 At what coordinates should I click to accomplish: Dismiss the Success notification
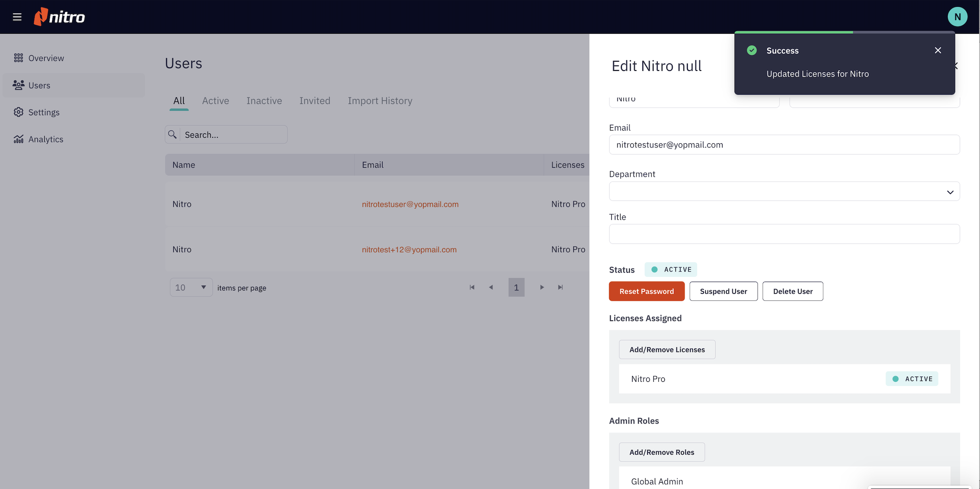click(938, 50)
